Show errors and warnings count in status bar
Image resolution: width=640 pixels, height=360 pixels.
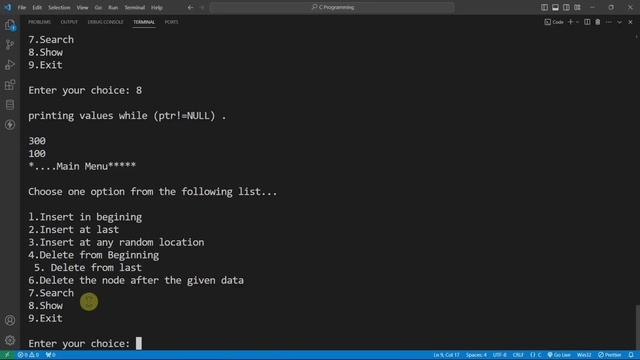28,355
